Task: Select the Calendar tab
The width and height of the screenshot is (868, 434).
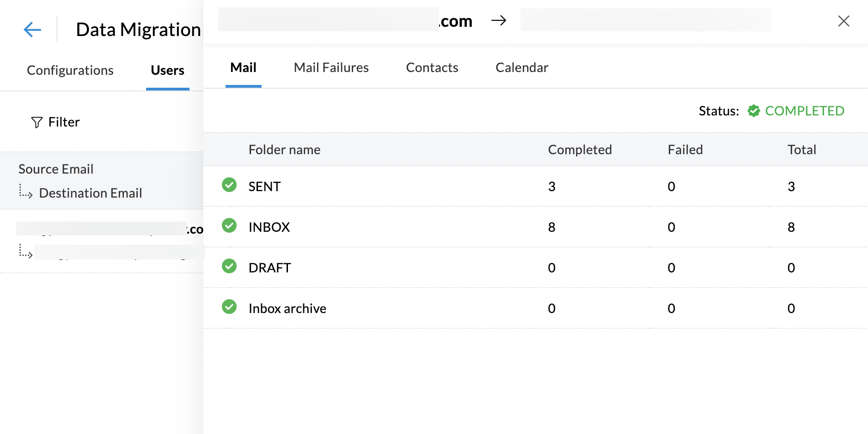Action: pos(521,67)
